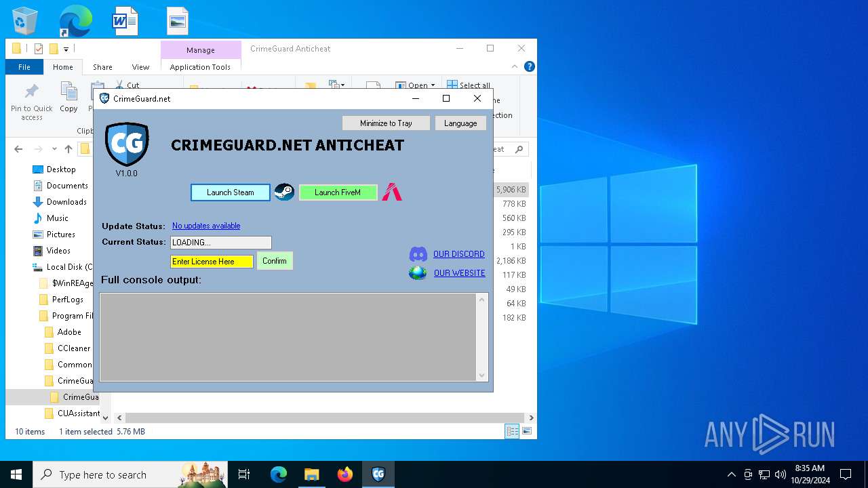
Task: Select the CCleaner folder in tree
Action: (73, 348)
